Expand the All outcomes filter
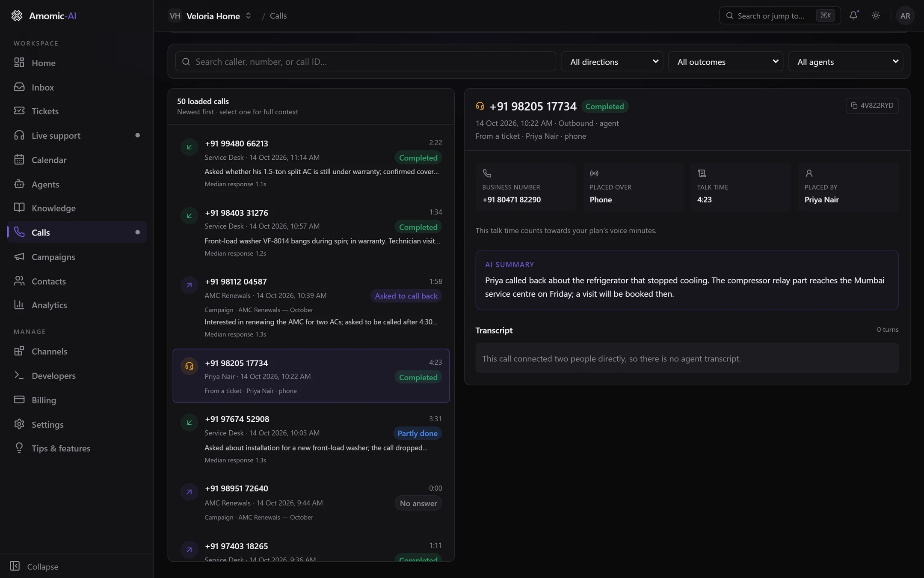The image size is (924, 578). click(726, 62)
